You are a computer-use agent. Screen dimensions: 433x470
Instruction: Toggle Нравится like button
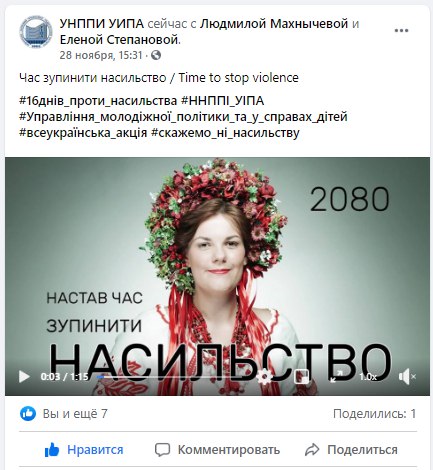click(84, 450)
